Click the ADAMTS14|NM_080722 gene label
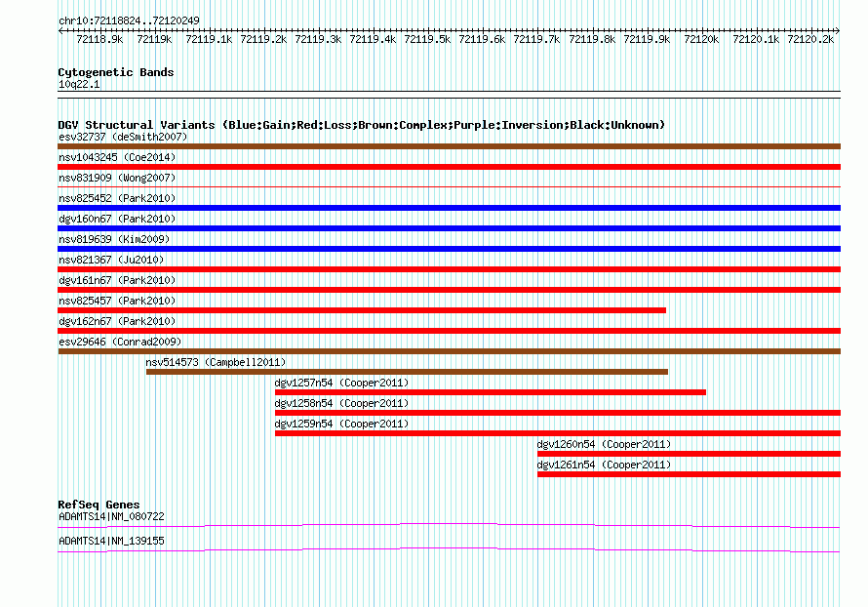The width and height of the screenshot is (868, 607). (111, 516)
